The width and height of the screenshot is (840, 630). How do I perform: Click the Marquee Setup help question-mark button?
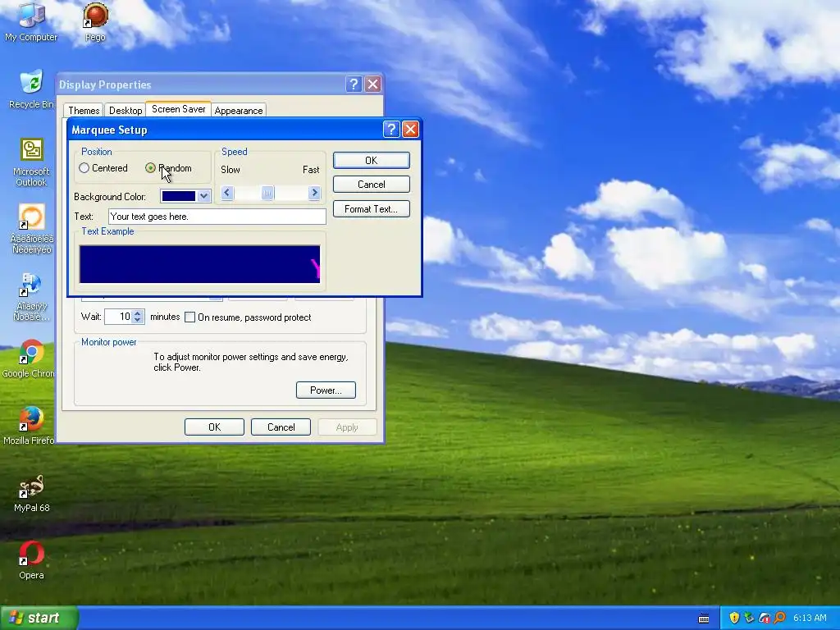coord(391,129)
